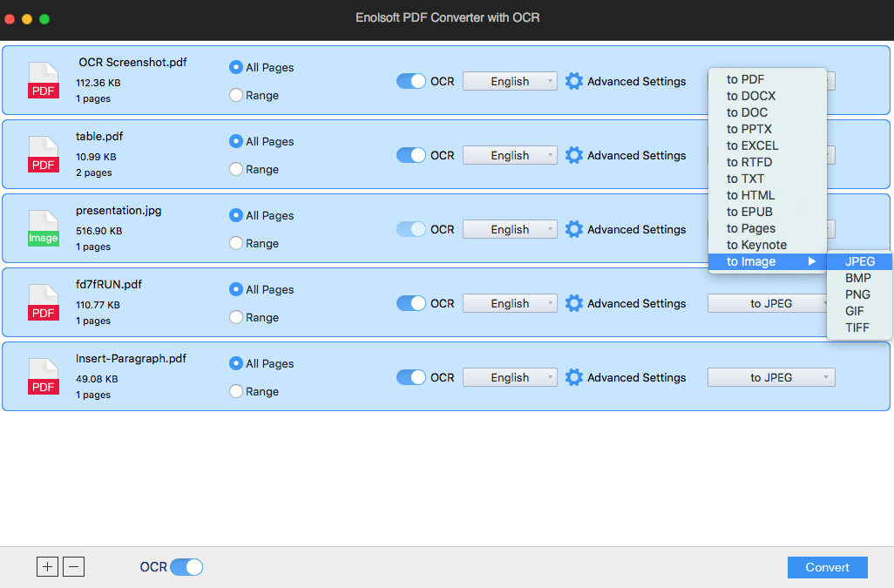The height and width of the screenshot is (588, 894).
Task: Open English language dropdown for Insert-Paragraph.pdf
Action: click(510, 377)
